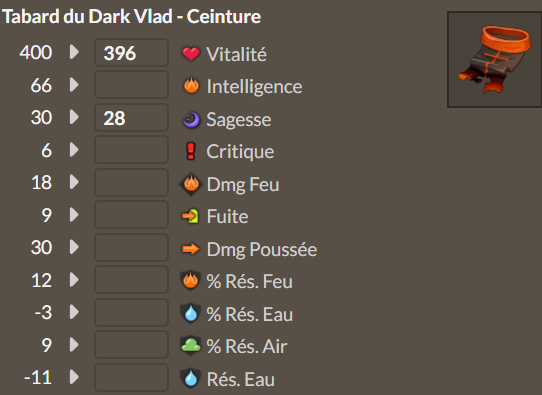Select the empty Intelligence value field
This screenshot has width=542, height=395.
pyautogui.click(x=131, y=85)
